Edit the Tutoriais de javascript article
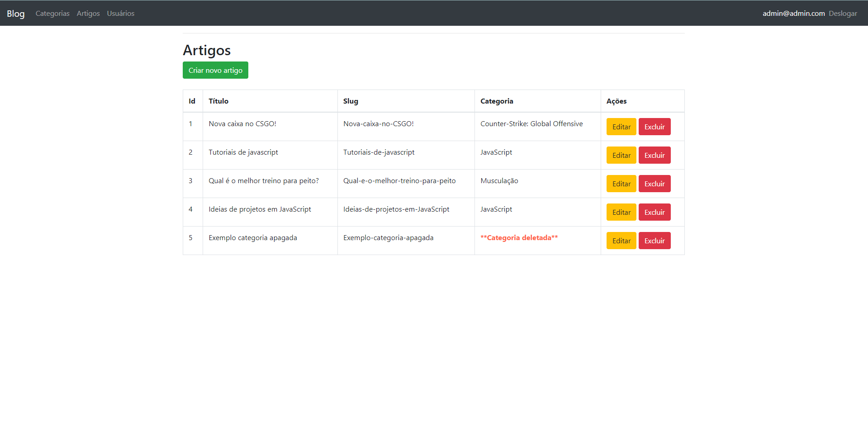868x435 pixels. (x=621, y=155)
